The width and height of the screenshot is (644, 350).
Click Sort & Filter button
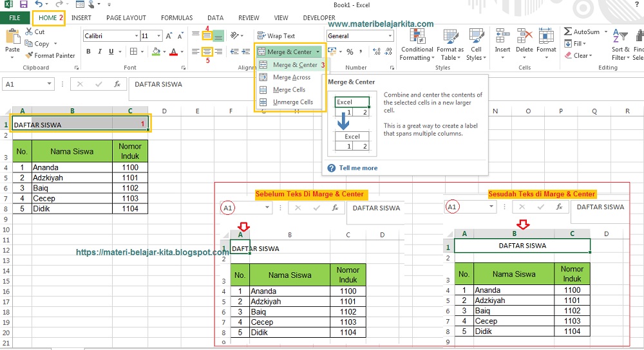(620, 45)
